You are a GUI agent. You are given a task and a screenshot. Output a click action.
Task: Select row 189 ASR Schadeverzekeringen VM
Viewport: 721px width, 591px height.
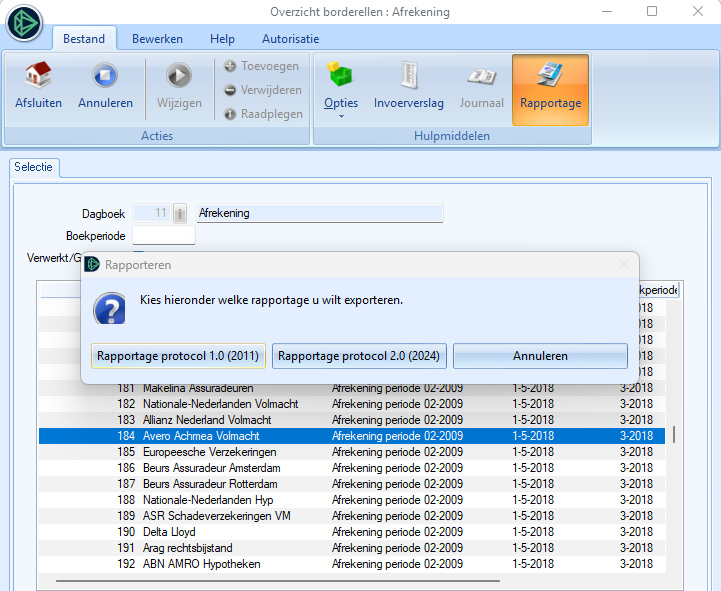(x=352, y=516)
